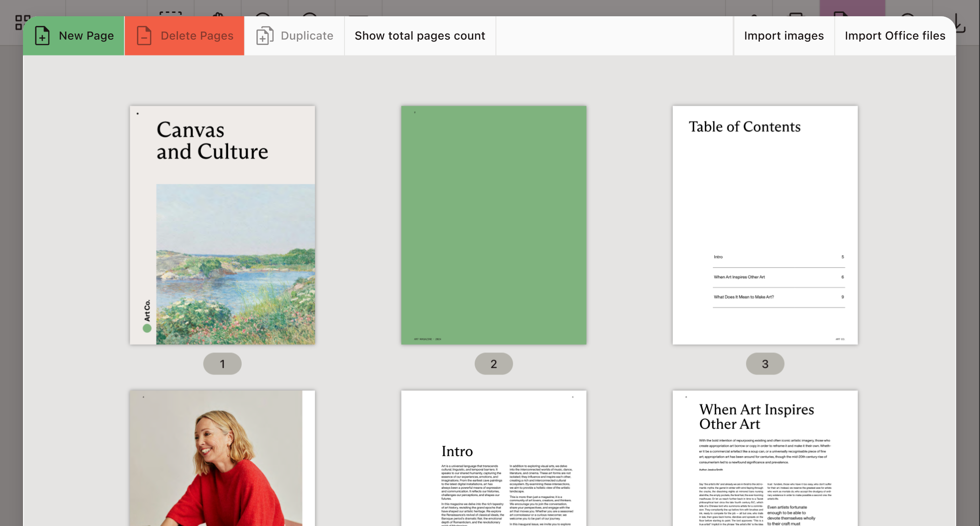This screenshot has width=980, height=526.
Task: Click the Duplicate page option
Action: point(294,35)
